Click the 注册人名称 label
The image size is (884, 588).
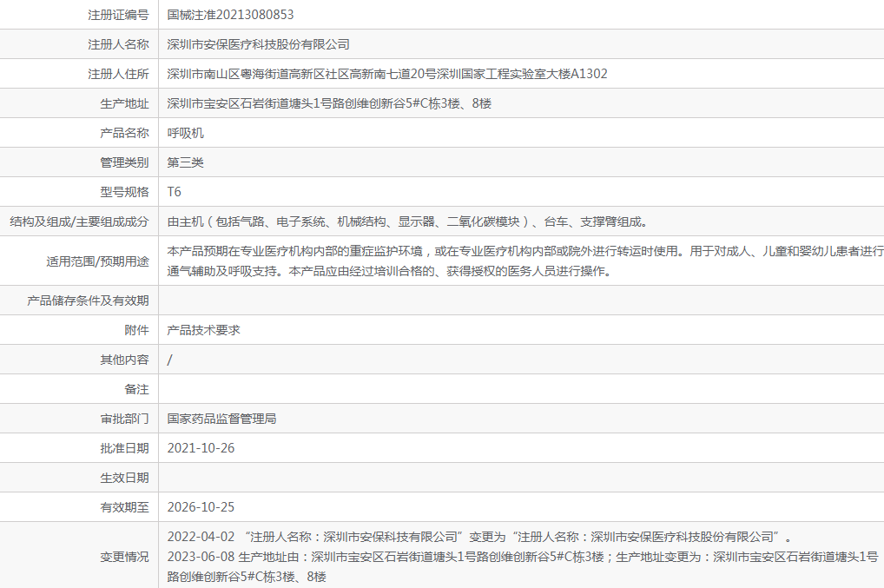point(118,44)
